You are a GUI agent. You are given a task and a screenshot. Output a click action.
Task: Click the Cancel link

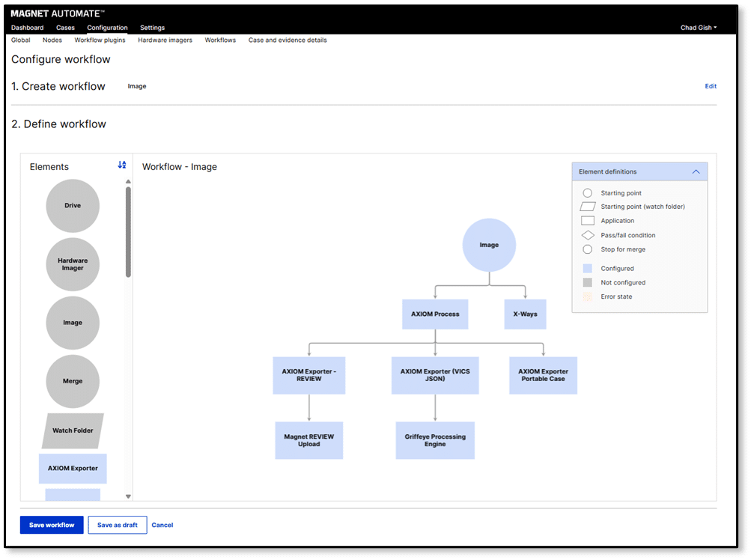[x=162, y=525]
